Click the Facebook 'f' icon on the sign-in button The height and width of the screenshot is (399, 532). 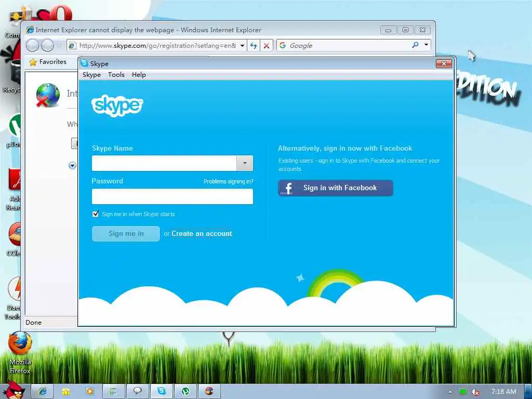pyautogui.click(x=288, y=188)
